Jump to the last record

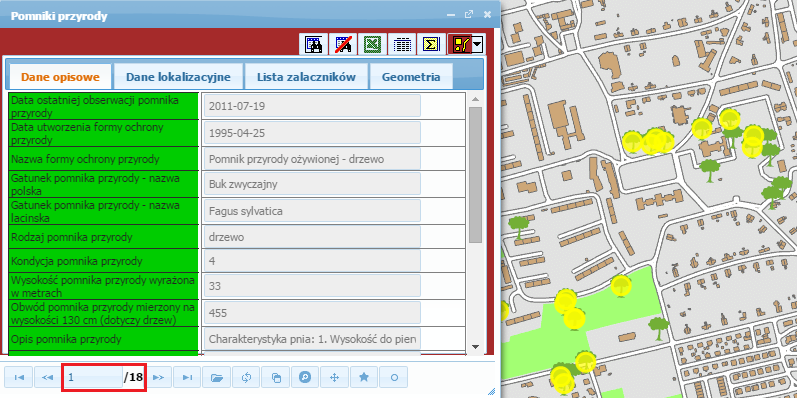(187, 377)
